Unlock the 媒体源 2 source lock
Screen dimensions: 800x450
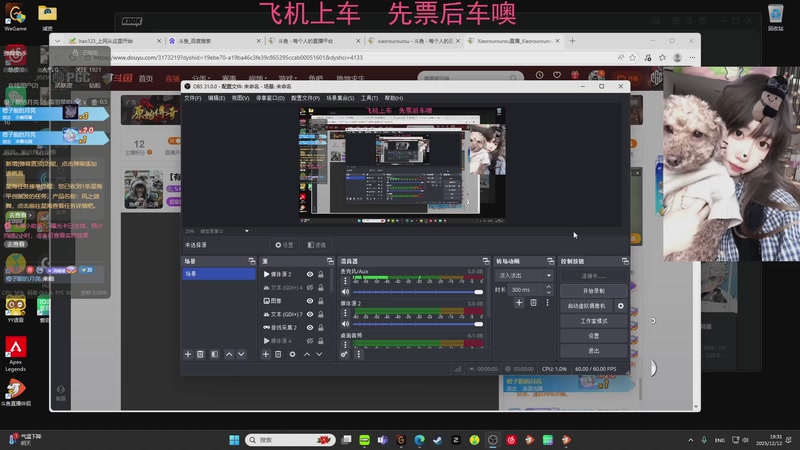(x=321, y=274)
